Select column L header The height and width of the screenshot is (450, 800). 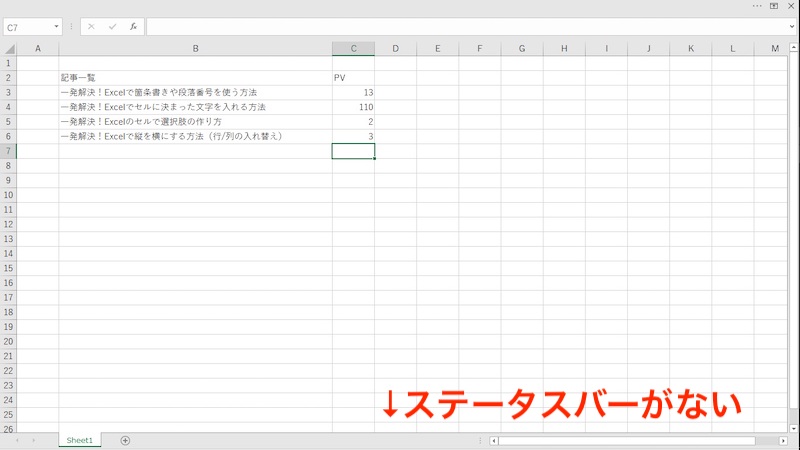[733, 49]
